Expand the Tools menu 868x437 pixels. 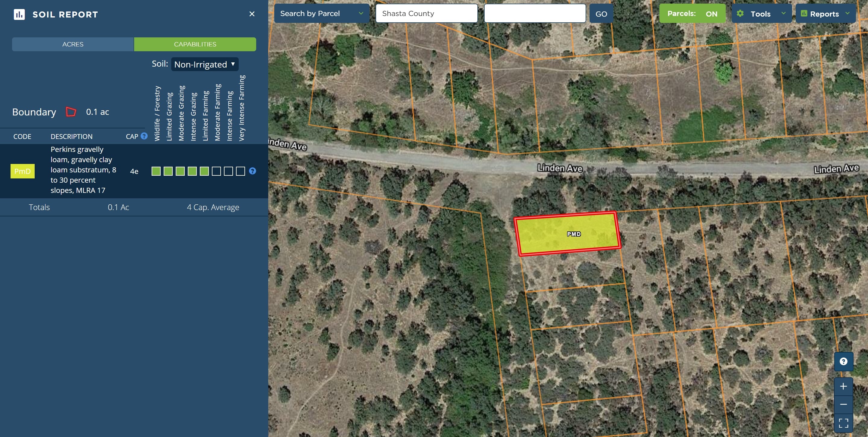tap(762, 14)
